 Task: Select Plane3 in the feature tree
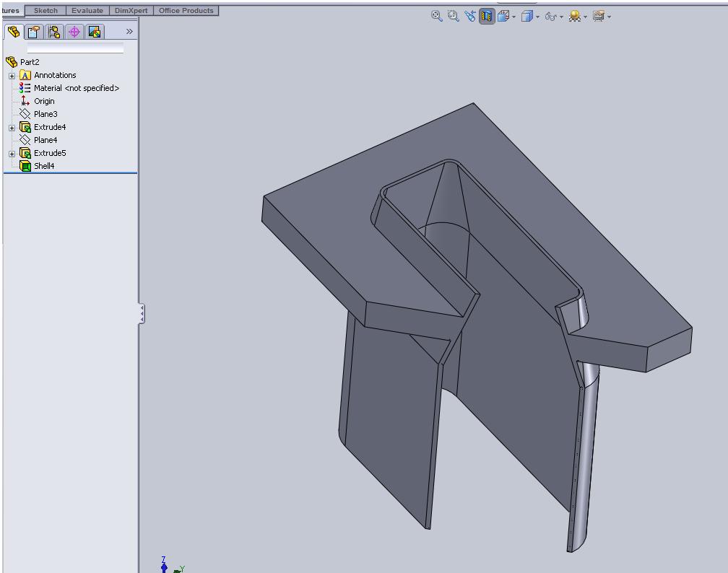tap(45, 114)
